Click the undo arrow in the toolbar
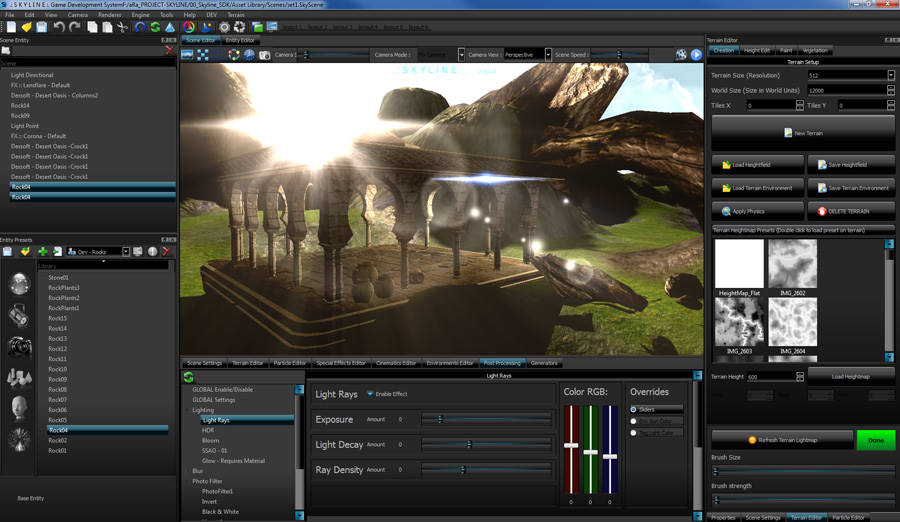900x522 pixels. coord(59,27)
